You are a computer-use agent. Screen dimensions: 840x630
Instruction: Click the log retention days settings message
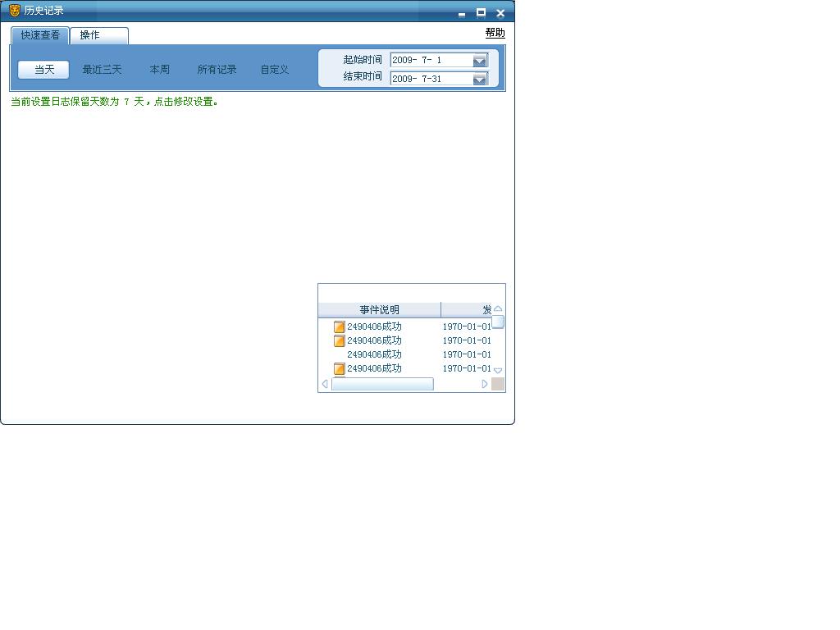[115, 102]
